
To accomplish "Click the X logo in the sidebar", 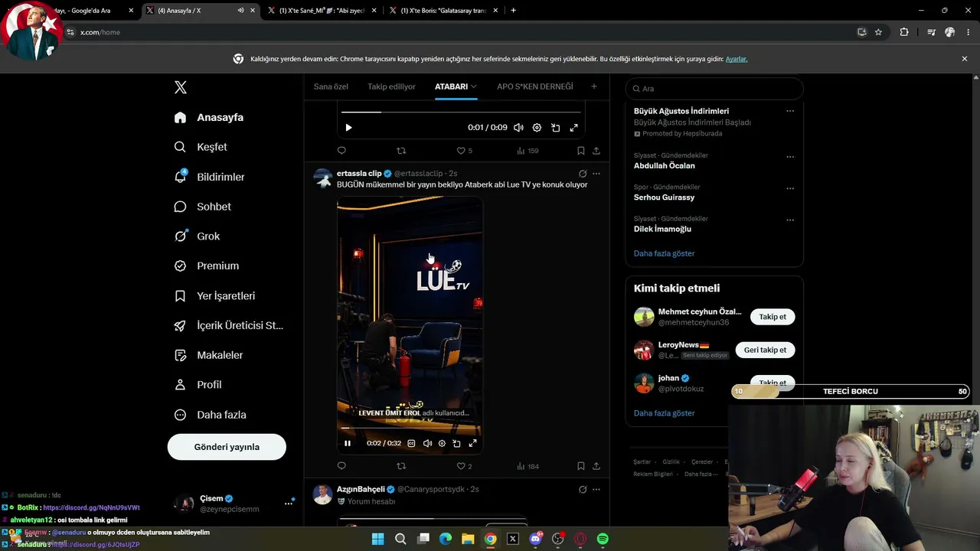I will coord(181,87).
